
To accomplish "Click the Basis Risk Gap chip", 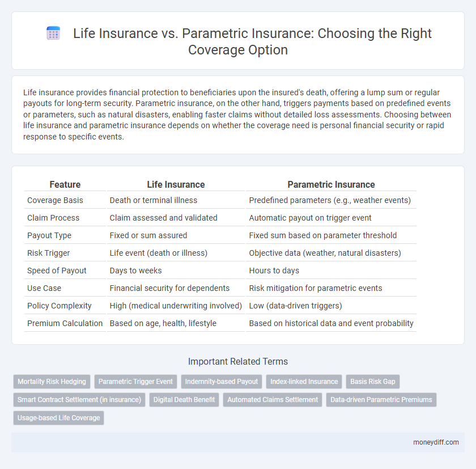I will coord(372,382).
